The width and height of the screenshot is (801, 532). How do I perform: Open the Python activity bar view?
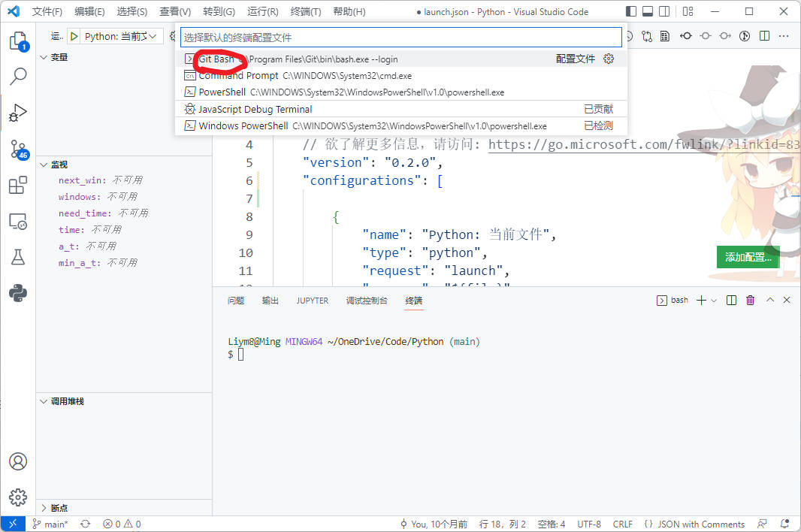point(18,293)
